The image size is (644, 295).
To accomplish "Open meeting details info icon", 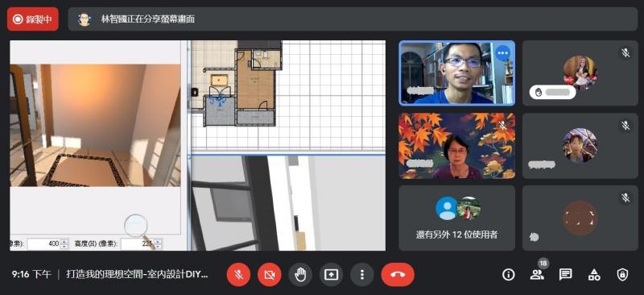I will [x=509, y=274].
